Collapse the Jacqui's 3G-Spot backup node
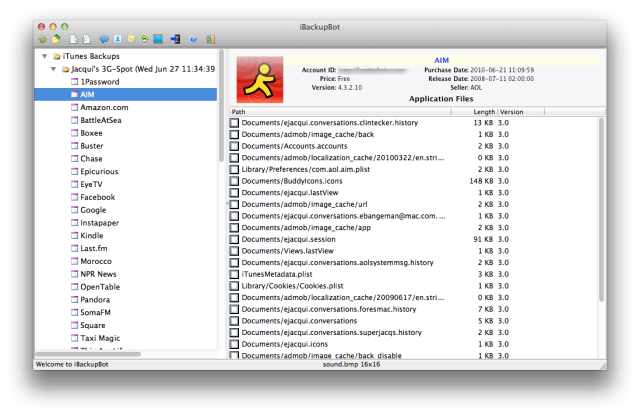 [x=53, y=69]
